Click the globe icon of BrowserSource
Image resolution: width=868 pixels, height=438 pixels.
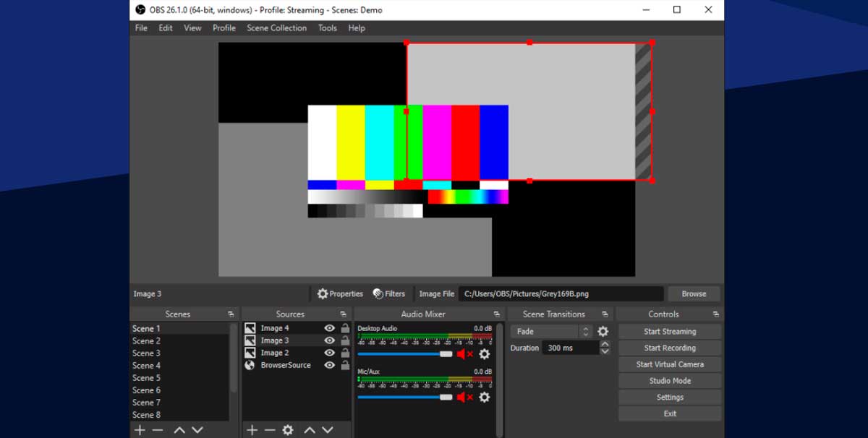pos(250,365)
